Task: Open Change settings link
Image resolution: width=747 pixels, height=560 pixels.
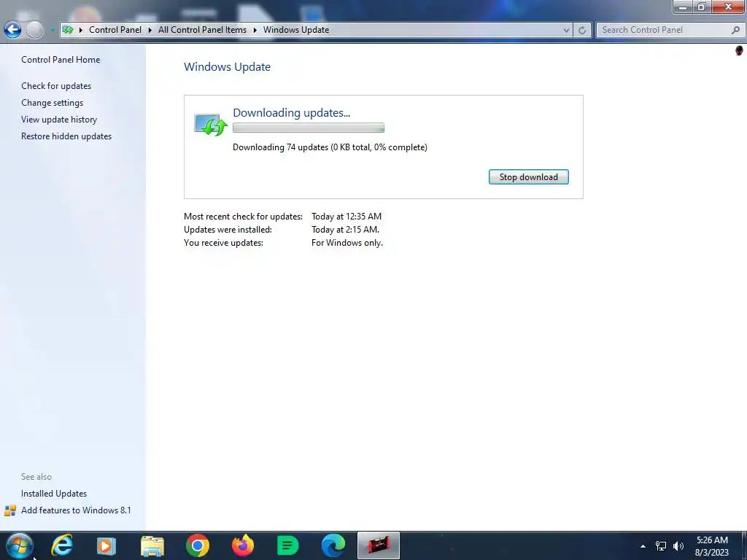Action: coord(52,103)
